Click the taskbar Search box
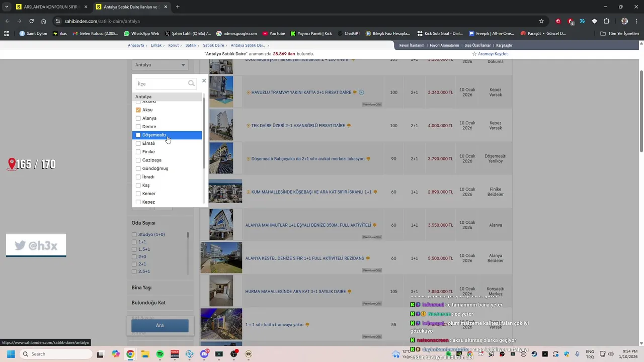The image size is (644, 362). pyautogui.click(x=55, y=354)
